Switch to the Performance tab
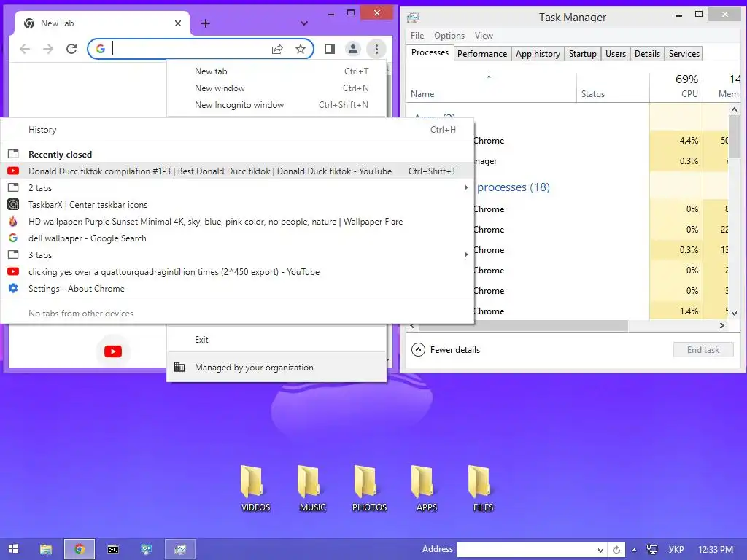 pos(482,54)
